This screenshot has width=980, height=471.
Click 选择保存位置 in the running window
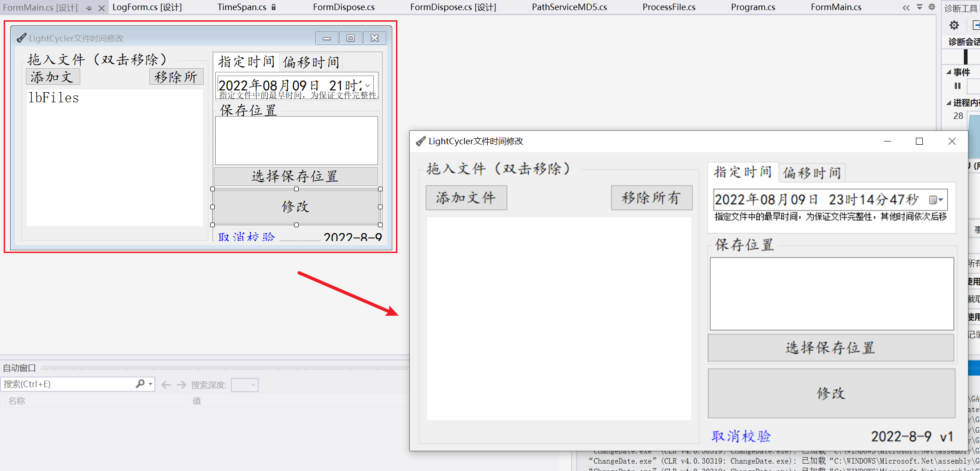tap(831, 347)
